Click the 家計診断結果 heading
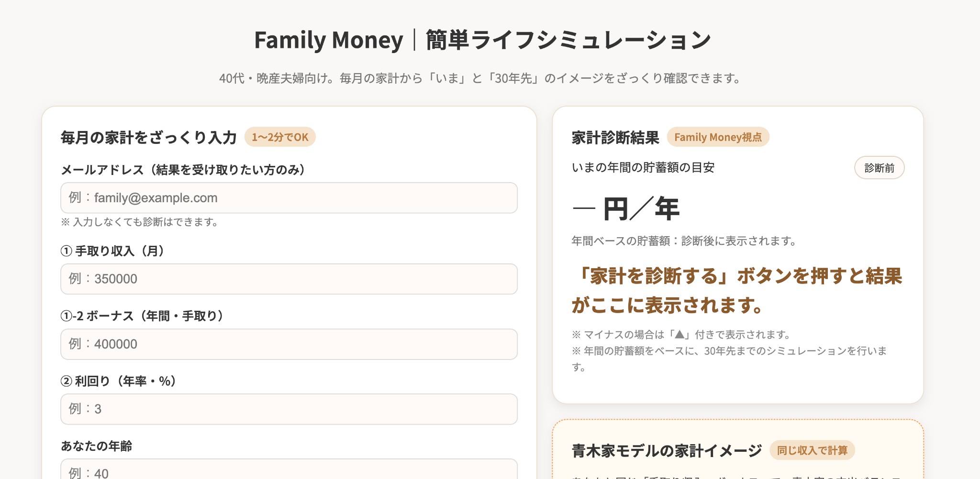This screenshot has width=980, height=479. pos(615,138)
